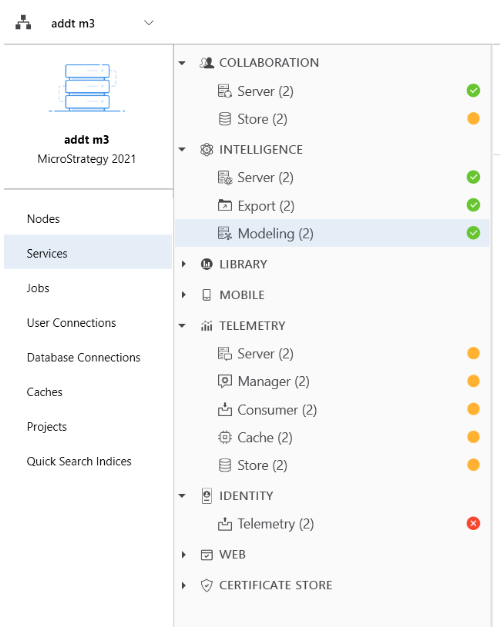The image size is (500, 637).
Task: Click the Collaboration Server service icon
Action: pos(225,91)
